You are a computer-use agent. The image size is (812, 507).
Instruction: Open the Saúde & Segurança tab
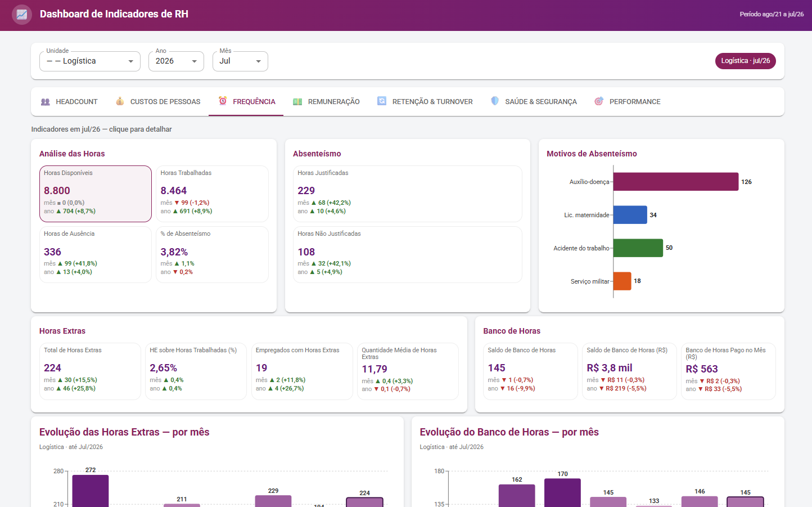pyautogui.click(x=534, y=102)
